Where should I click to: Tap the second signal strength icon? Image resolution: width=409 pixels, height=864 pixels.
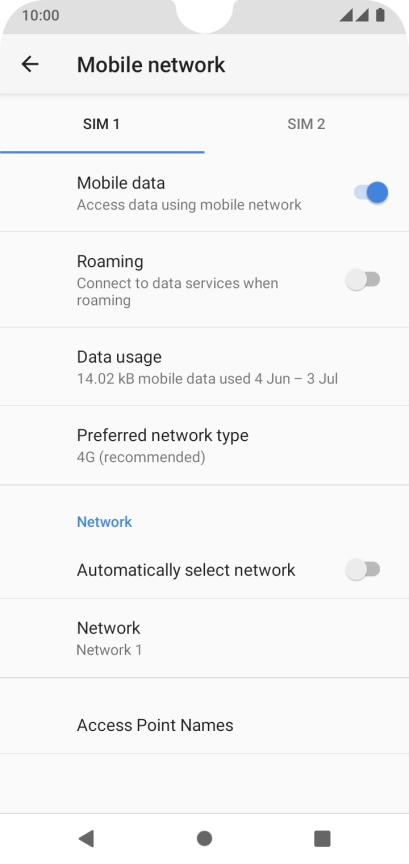(362, 15)
